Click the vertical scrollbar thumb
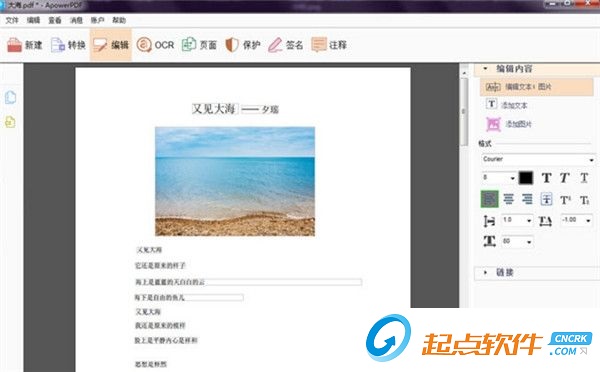600x372 pixels. click(464, 112)
